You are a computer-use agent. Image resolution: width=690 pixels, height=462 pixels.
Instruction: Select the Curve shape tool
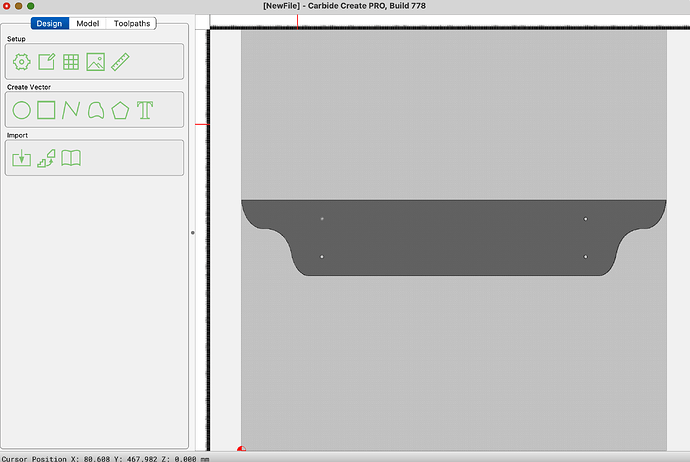pyautogui.click(x=95, y=110)
